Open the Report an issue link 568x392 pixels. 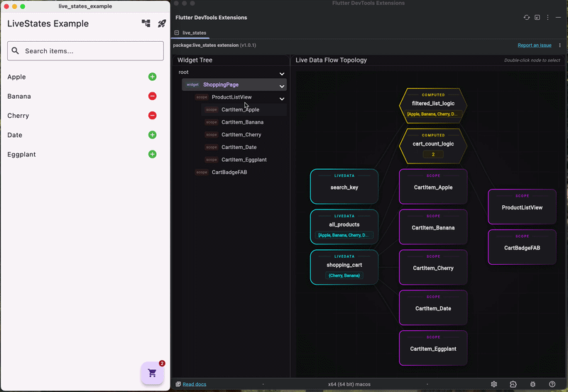coord(535,45)
